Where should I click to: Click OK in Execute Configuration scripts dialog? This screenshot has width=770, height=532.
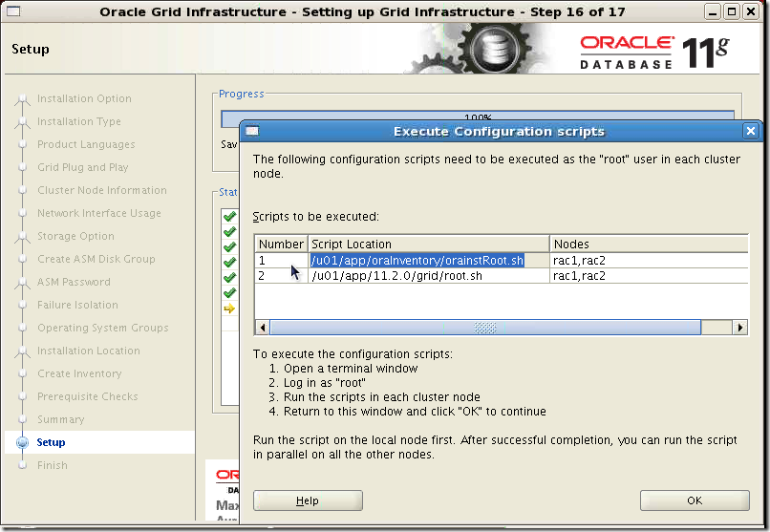[x=695, y=500]
